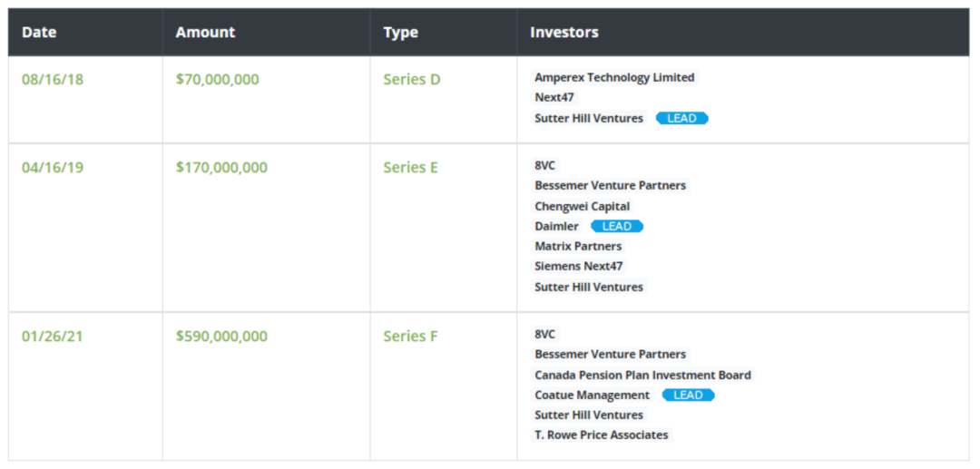Open the Series F funding round link

point(410,336)
